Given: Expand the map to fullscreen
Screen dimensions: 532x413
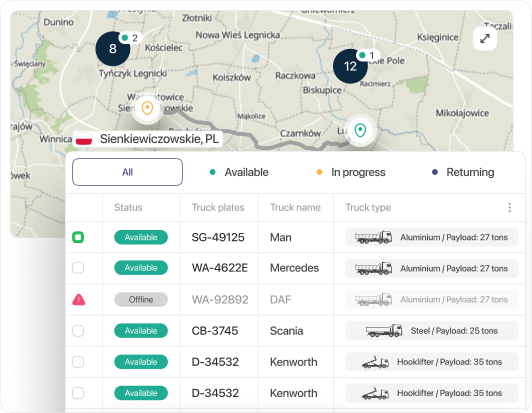Looking at the screenshot, I should click(485, 39).
